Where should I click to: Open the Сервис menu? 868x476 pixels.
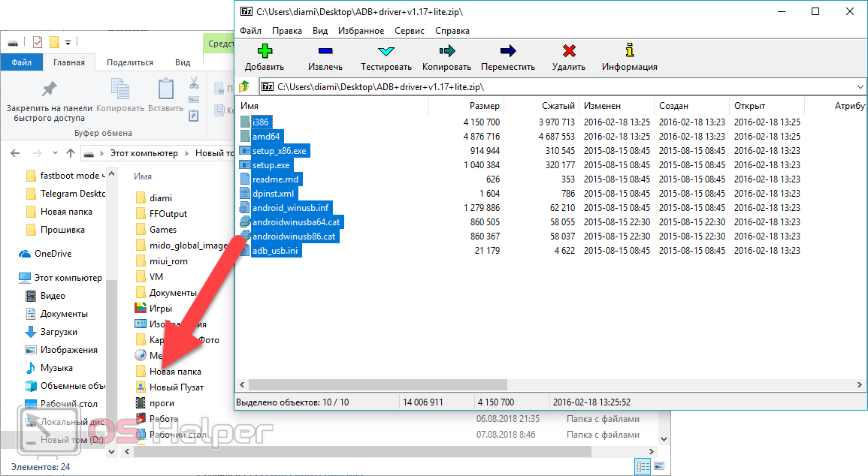pos(409,31)
